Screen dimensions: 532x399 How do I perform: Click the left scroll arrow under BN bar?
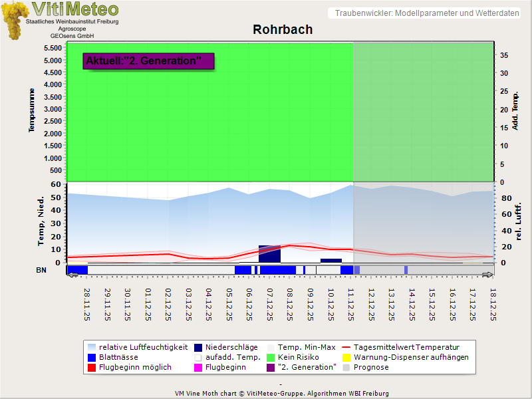(71, 274)
